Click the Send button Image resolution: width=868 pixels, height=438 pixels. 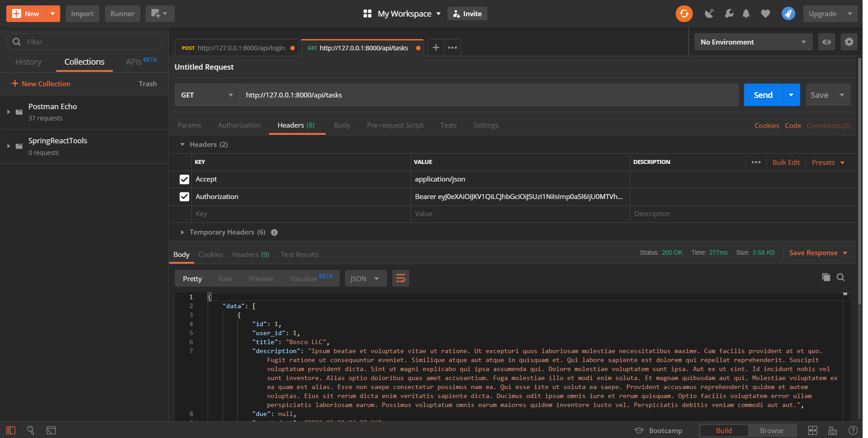tap(763, 95)
